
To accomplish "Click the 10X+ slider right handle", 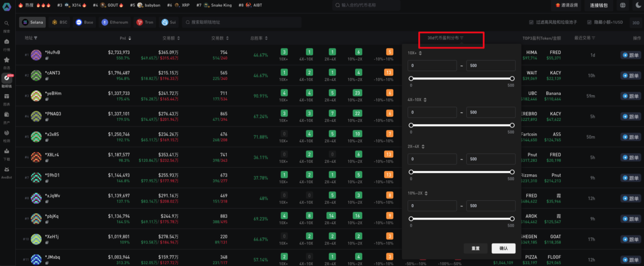I will click(512, 78).
